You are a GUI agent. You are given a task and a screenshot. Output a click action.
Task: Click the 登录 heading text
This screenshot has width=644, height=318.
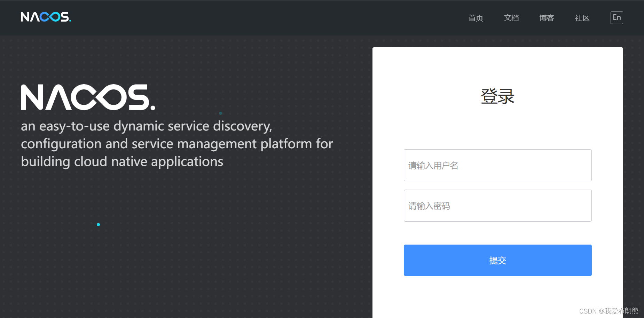coord(498,96)
